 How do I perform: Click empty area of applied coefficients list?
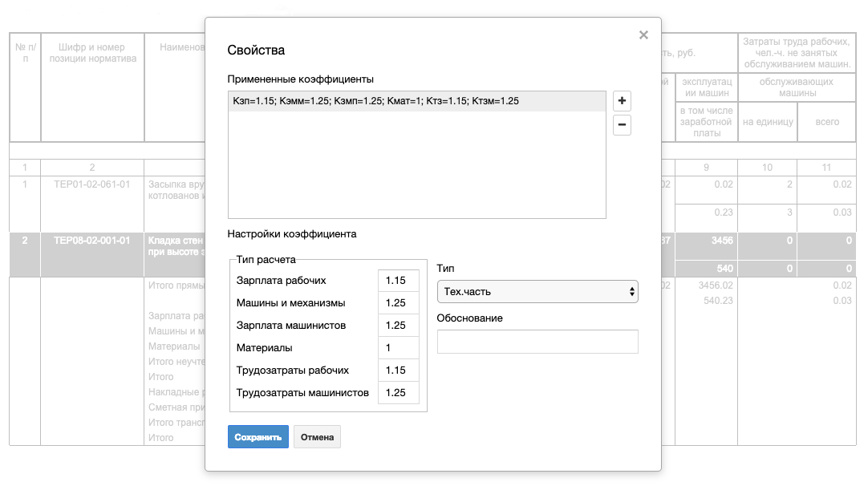point(416,168)
